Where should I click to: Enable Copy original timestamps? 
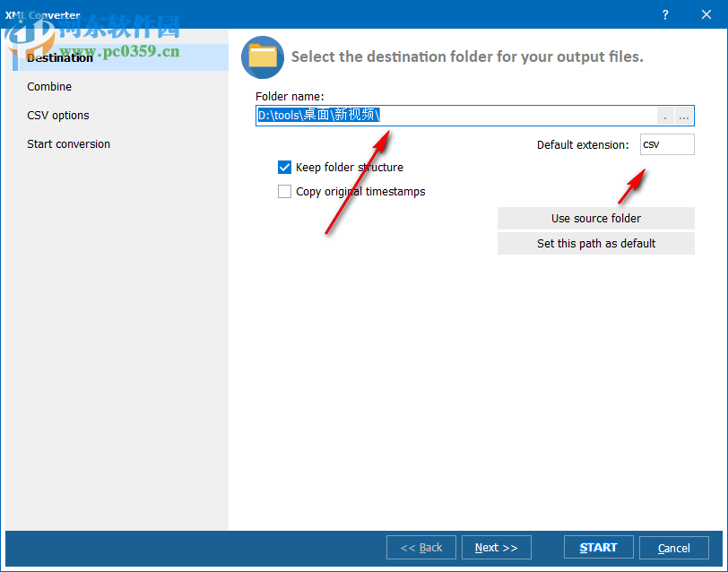284,191
